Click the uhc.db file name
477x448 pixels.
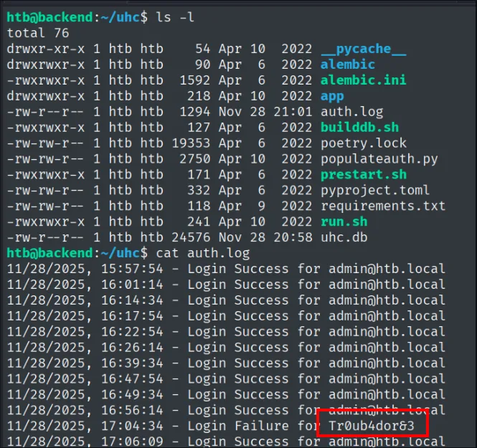pyautogui.click(x=344, y=237)
